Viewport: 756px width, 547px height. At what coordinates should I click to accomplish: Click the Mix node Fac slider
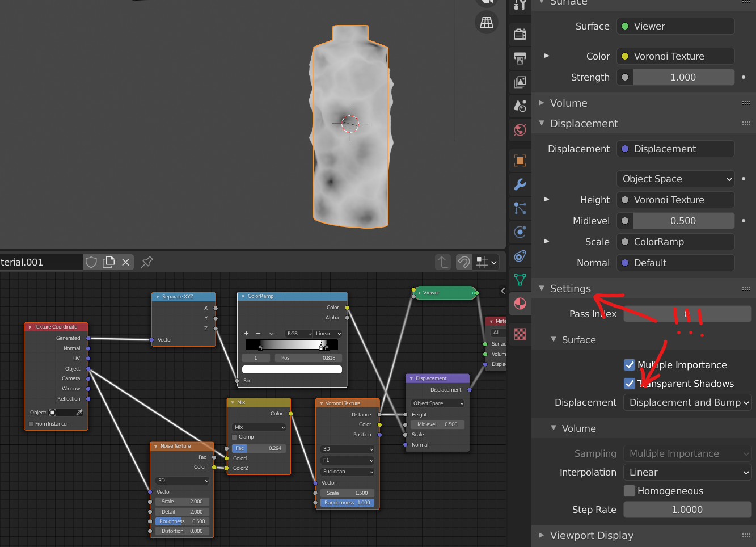[259, 448]
